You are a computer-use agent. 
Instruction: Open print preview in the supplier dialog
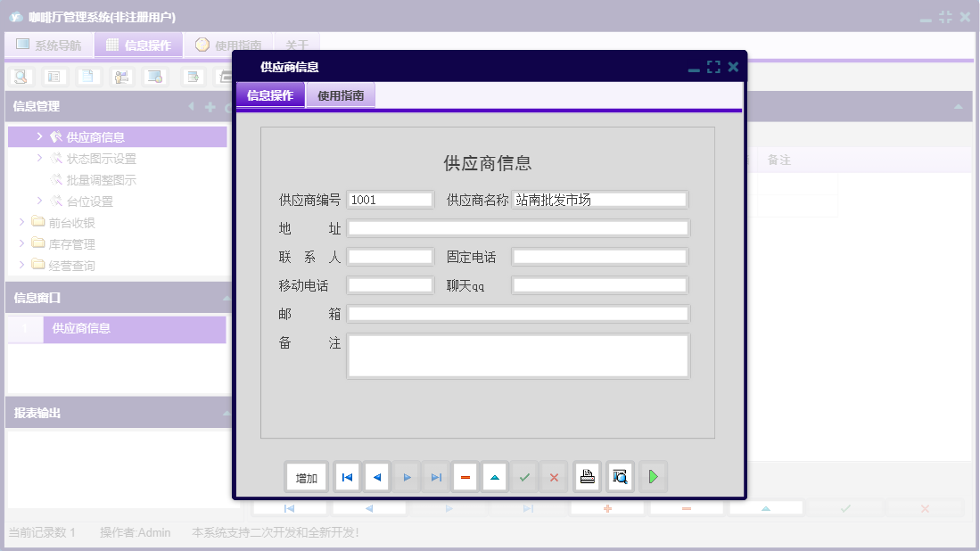coord(619,476)
